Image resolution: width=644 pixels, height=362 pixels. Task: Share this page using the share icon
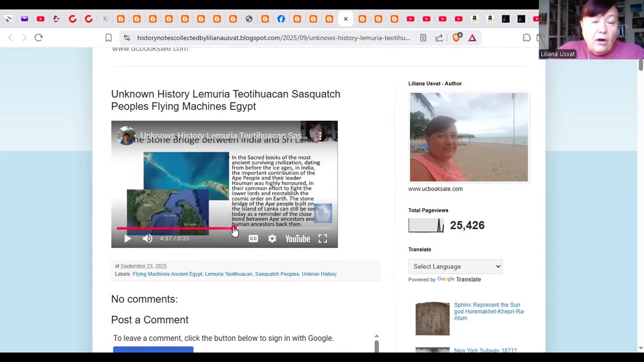point(439,38)
